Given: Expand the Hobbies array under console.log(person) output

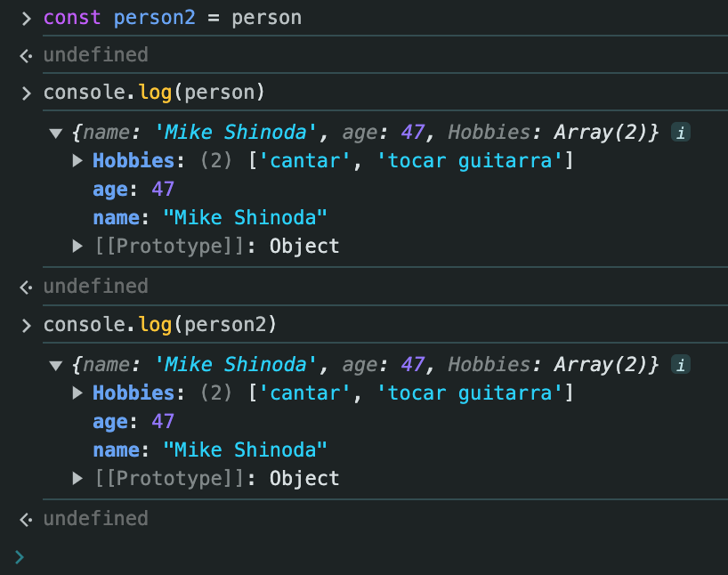Looking at the screenshot, I should [x=78, y=161].
